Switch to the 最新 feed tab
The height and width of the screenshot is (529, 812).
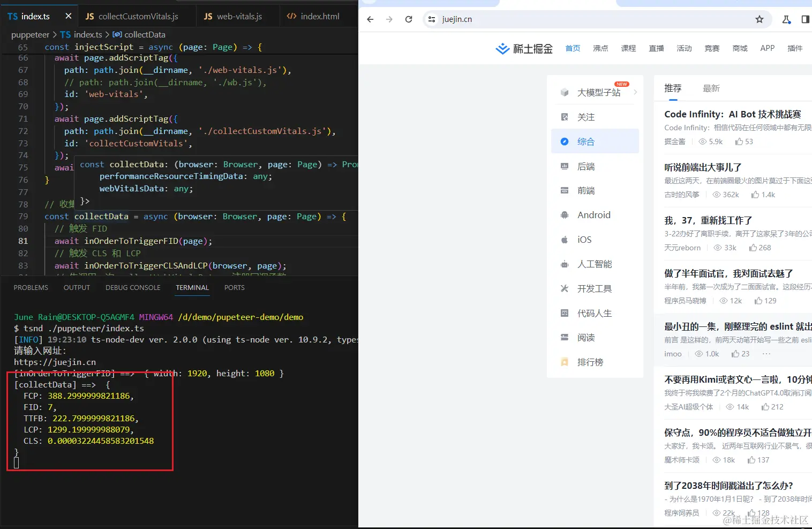[711, 88]
